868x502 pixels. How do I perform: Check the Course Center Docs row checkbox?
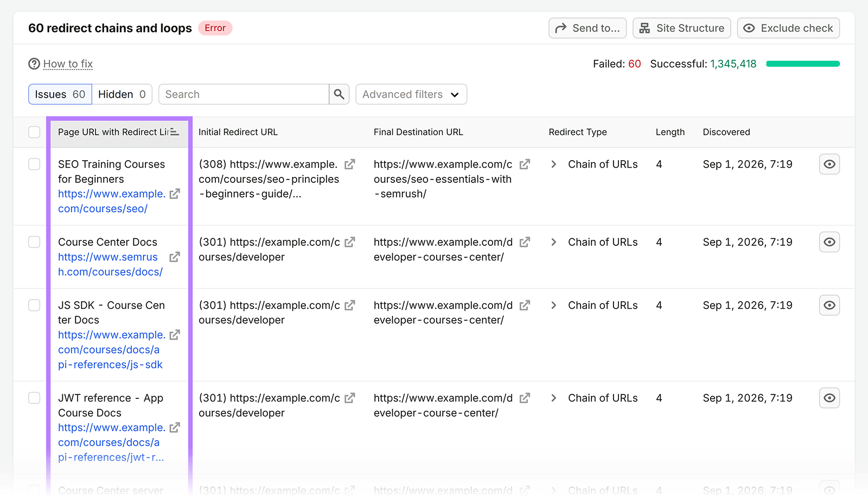click(34, 242)
